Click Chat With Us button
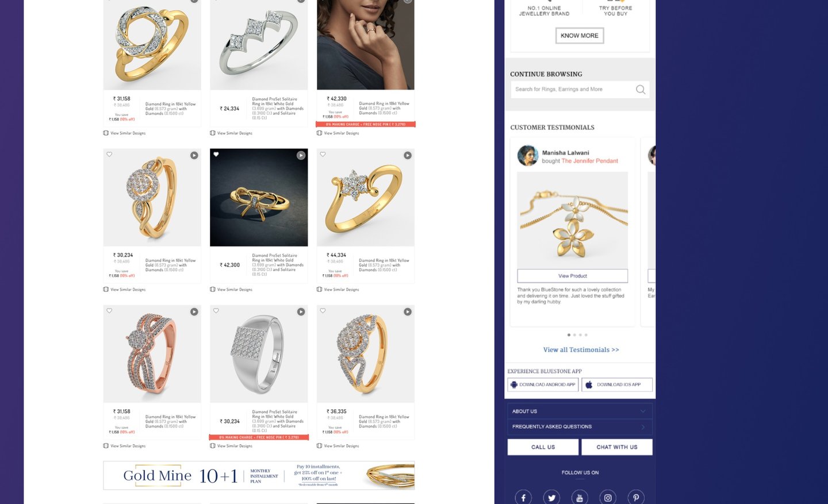This screenshot has width=828, height=504. tap(617, 447)
